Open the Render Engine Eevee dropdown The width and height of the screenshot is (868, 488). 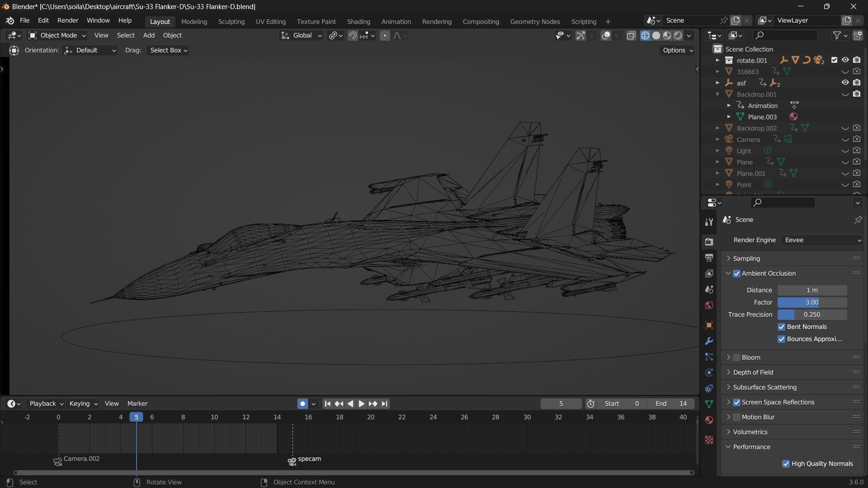click(x=822, y=240)
